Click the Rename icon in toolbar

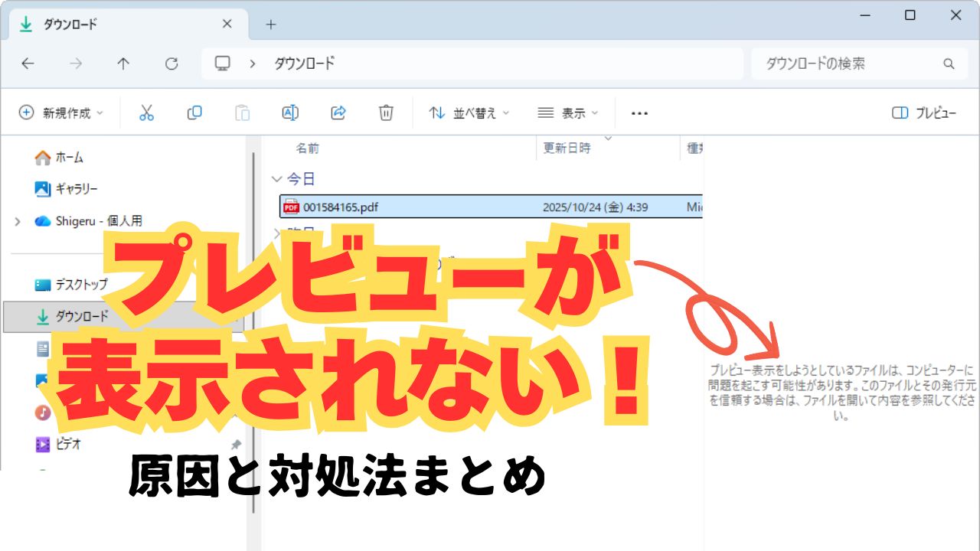[x=290, y=112]
